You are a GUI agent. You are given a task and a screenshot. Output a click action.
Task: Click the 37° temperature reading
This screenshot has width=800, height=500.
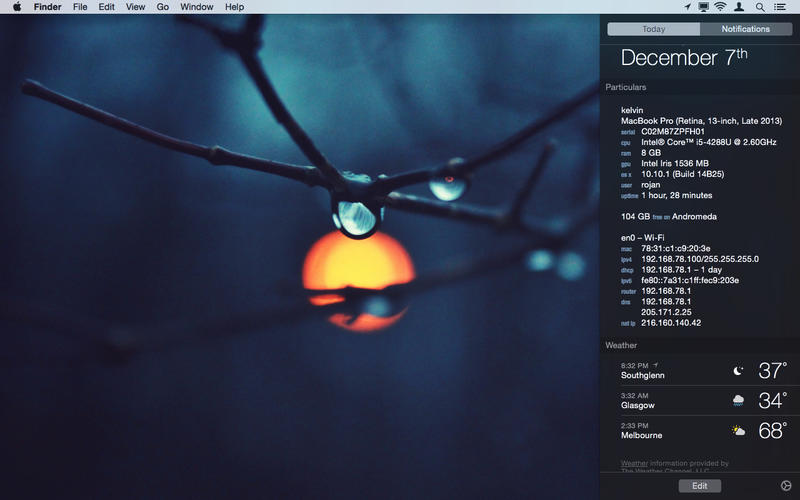point(772,371)
